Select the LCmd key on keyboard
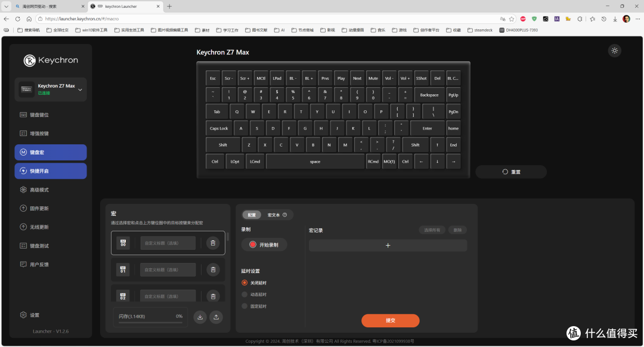This screenshot has height=347, width=644. coord(255,162)
